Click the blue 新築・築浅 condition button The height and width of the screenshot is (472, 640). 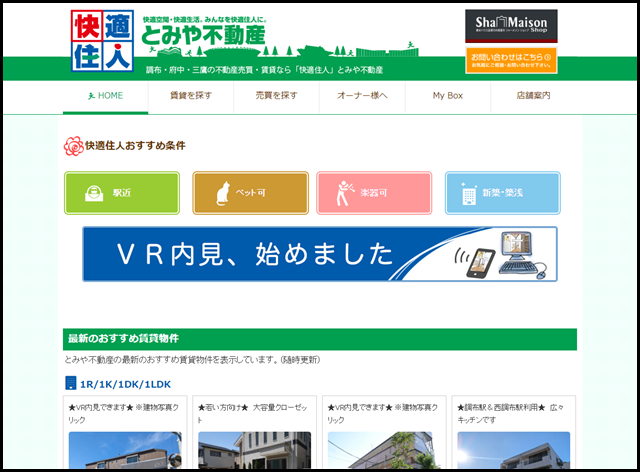pos(503,193)
